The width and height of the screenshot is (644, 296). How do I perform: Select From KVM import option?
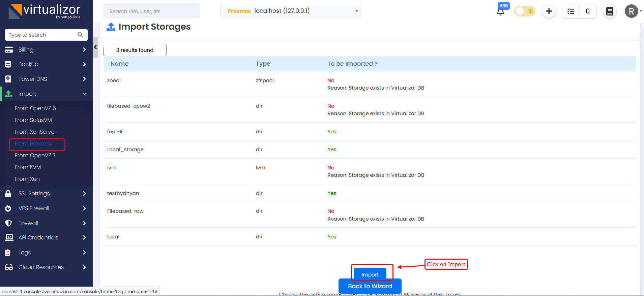(28, 167)
